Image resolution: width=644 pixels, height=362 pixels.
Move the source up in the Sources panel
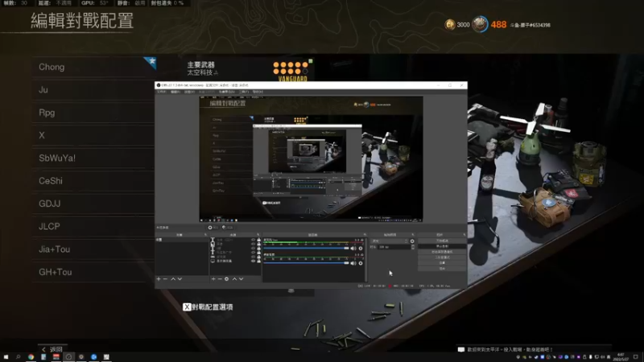234,279
